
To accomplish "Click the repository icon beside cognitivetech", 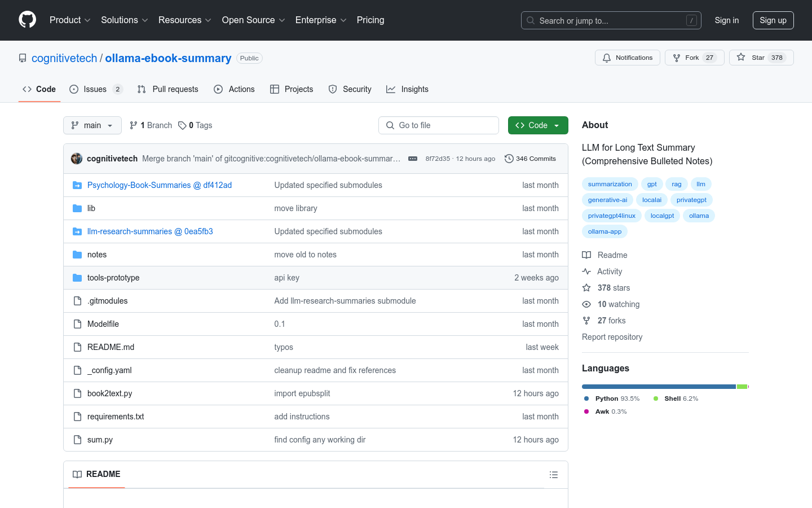I will pyautogui.click(x=23, y=58).
